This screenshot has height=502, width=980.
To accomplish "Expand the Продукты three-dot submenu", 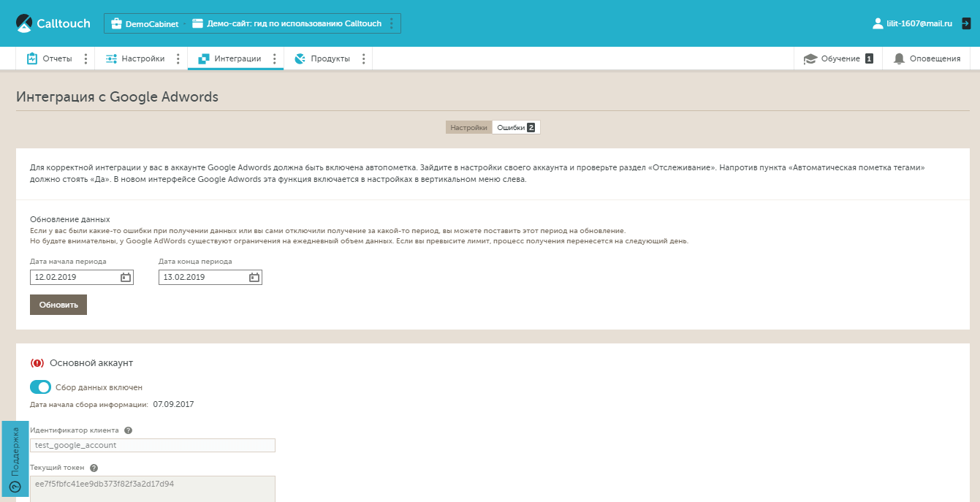I will tap(363, 58).
